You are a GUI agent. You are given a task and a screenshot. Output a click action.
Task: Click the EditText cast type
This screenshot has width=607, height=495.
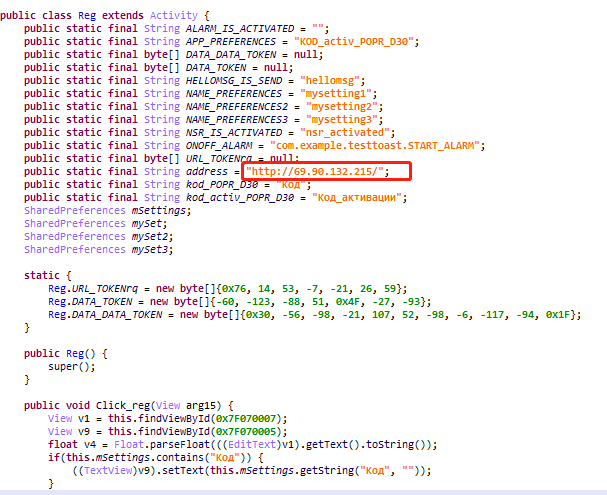(x=252, y=445)
